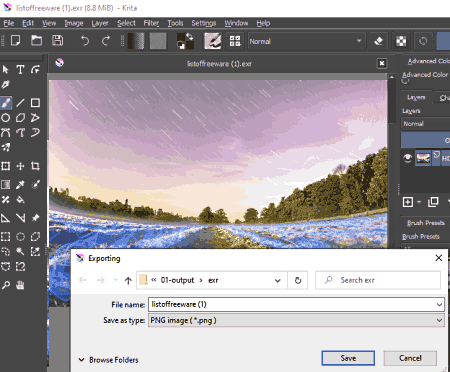Image resolution: width=450 pixels, height=372 pixels.
Task: Select the Freehand Path tool
Action: [x=20, y=133]
